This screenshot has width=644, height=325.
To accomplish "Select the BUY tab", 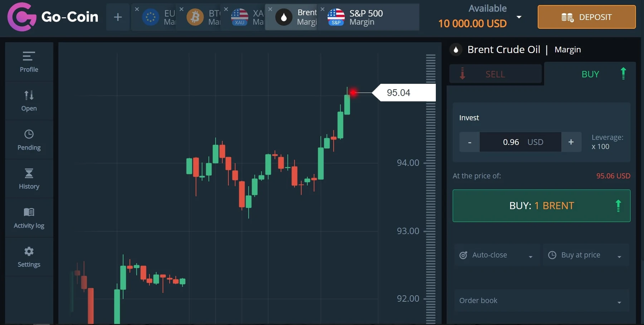I will tap(590, 74).
